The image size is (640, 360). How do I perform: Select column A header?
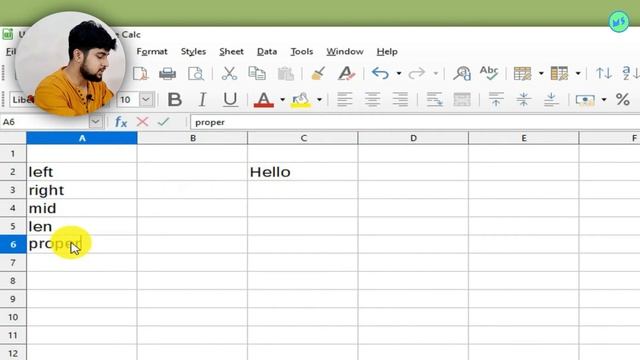[x=82, y=138]
